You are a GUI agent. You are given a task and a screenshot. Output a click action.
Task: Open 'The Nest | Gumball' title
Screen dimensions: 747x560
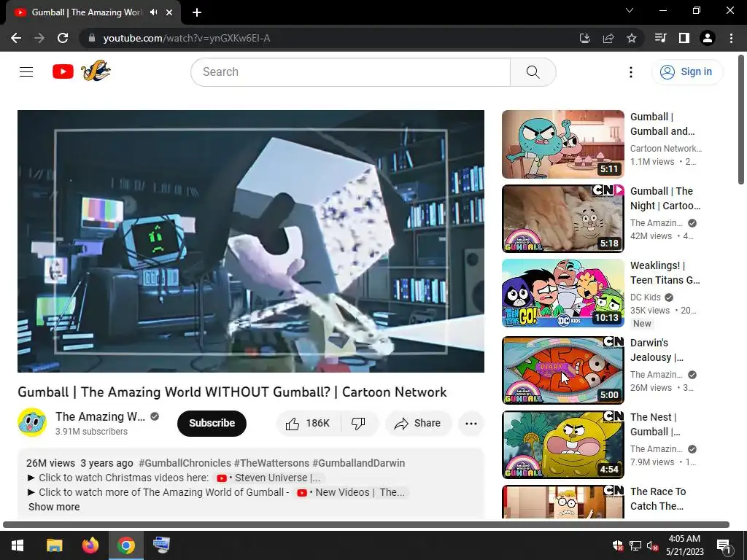pyautogui.click(x=655, y=424)
